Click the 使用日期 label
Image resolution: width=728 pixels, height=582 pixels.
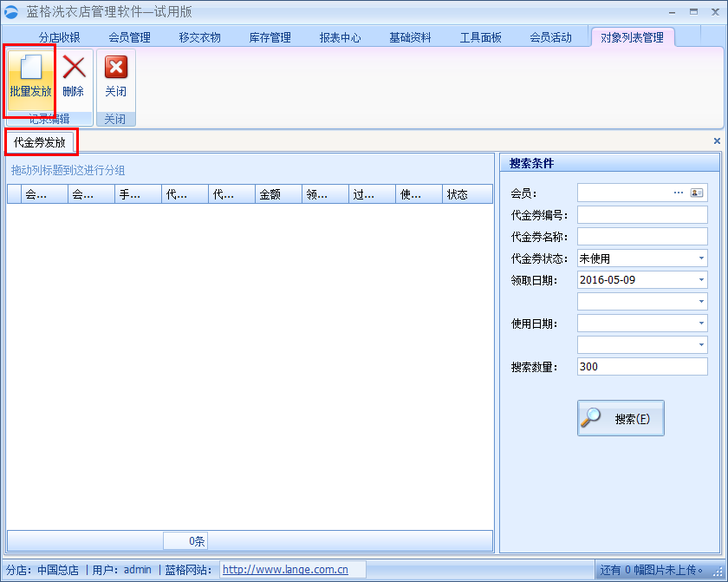534,324
